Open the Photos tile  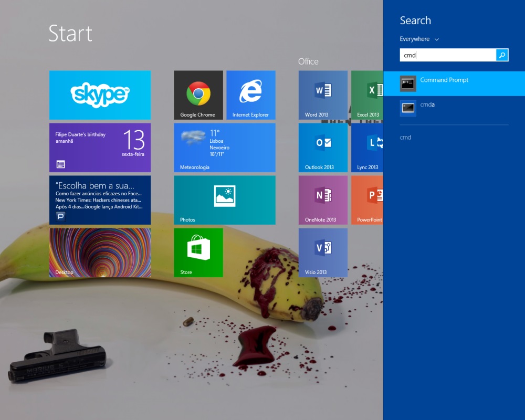coord(225,200)
